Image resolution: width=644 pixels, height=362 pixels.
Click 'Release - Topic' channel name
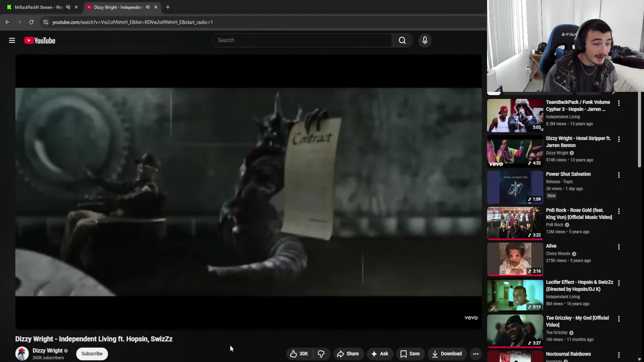559,182
